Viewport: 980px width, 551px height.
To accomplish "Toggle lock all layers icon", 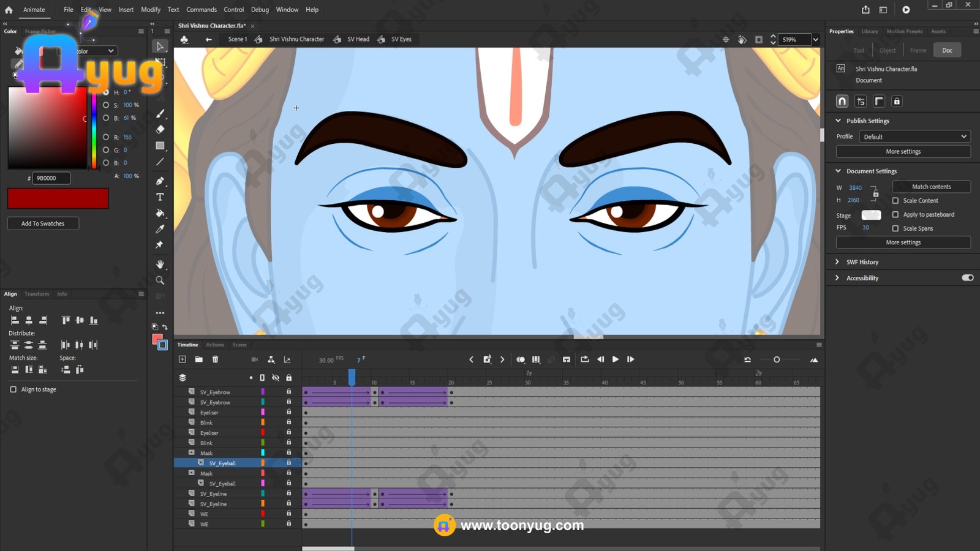I will [288, 378].
